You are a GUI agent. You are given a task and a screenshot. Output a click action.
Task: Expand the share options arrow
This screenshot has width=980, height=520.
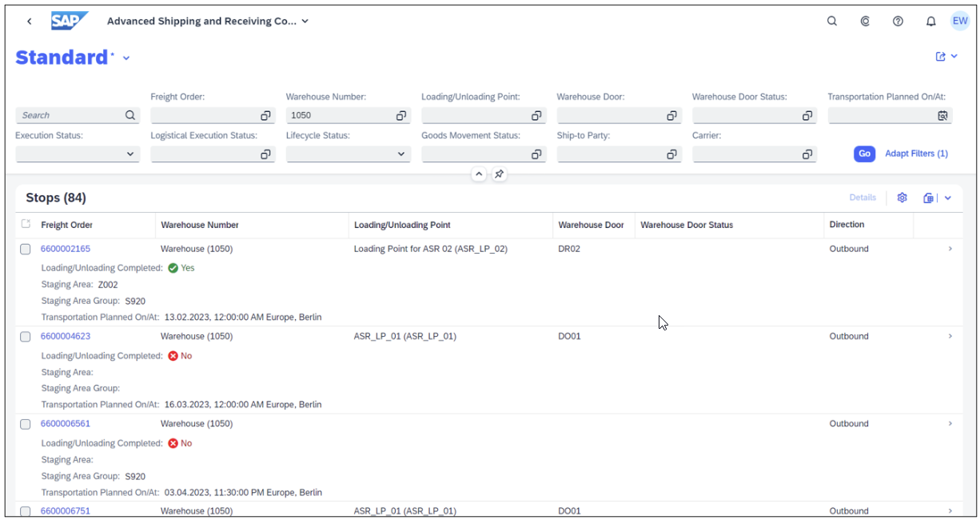pyautogui.click(x=954, y=57)
